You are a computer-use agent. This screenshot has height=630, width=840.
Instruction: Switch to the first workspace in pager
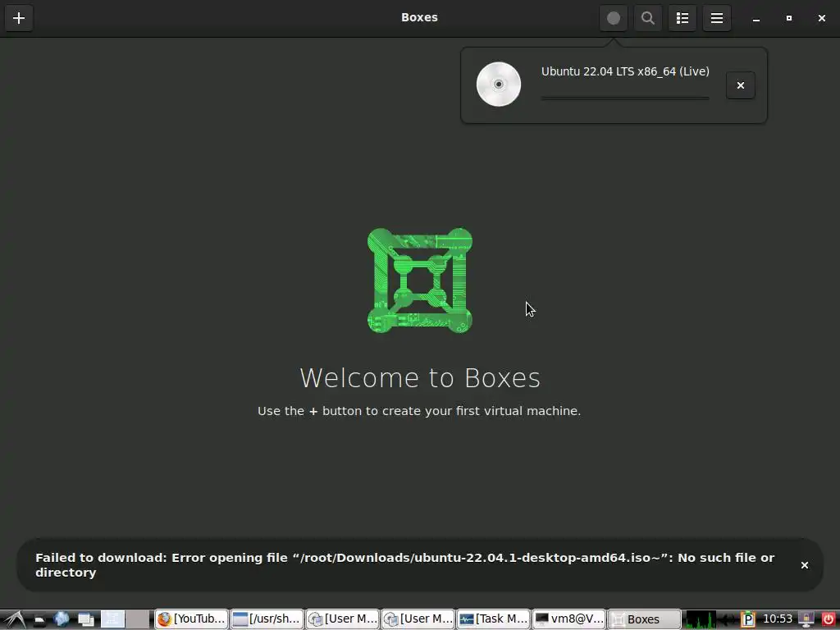112,619
